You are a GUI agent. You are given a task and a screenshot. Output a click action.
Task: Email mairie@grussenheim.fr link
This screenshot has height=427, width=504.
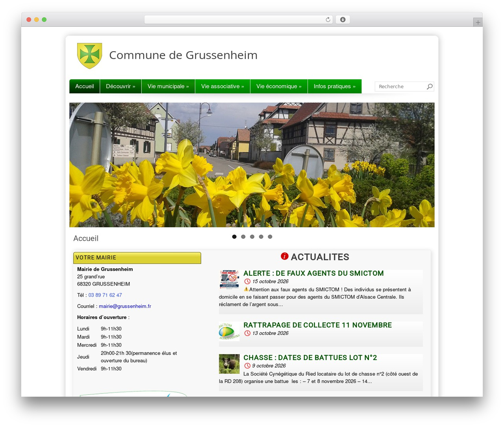(125, 306)
